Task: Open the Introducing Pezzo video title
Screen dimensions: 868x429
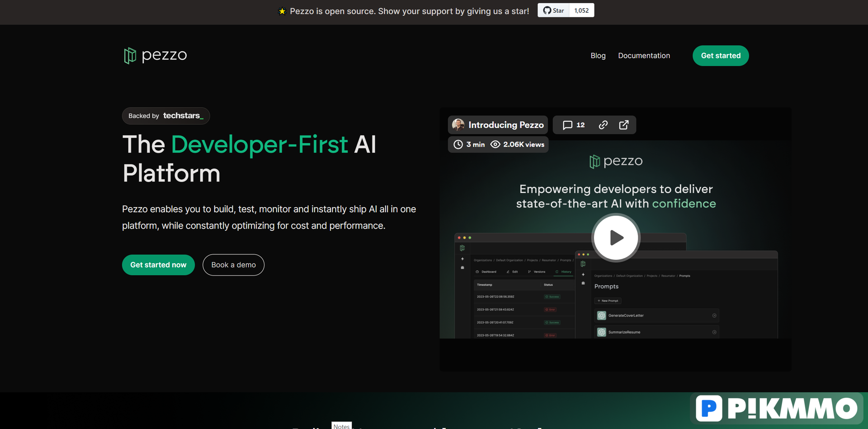Action: pos(506,125)
